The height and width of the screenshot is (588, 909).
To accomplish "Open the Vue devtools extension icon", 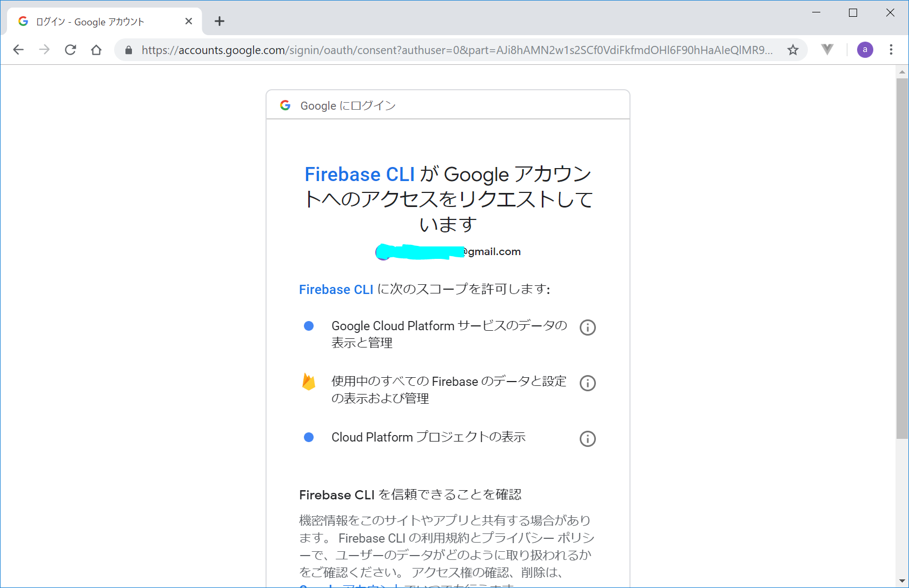I will [827, 50].
